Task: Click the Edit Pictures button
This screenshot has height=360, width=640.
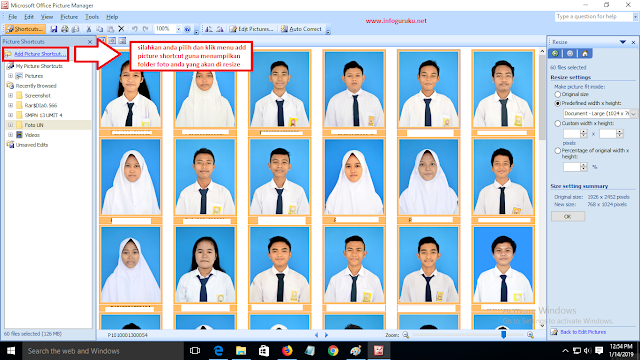Action: coord(251,29)
